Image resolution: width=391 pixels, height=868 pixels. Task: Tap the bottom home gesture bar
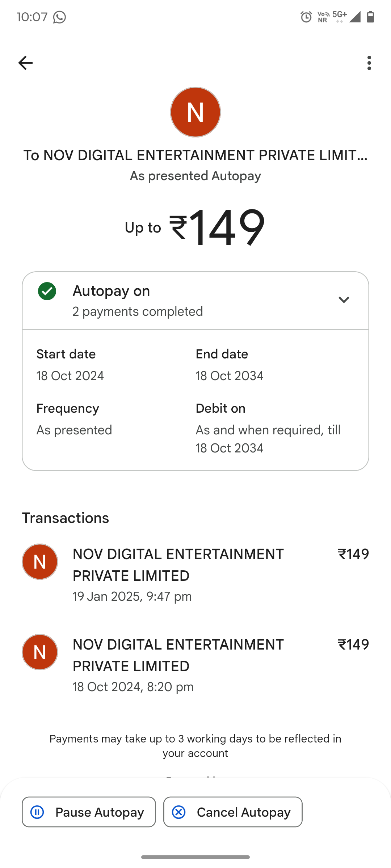pos(195,857)
